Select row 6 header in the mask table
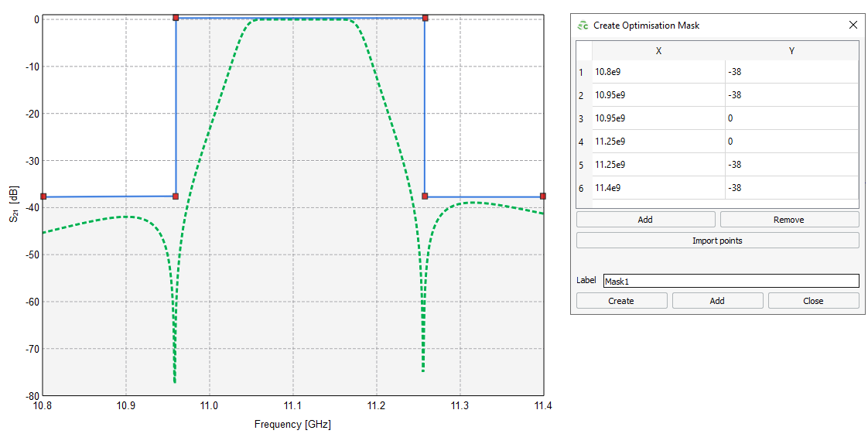The width and height of the screenshot is (868, 444). tap(582, 189)
